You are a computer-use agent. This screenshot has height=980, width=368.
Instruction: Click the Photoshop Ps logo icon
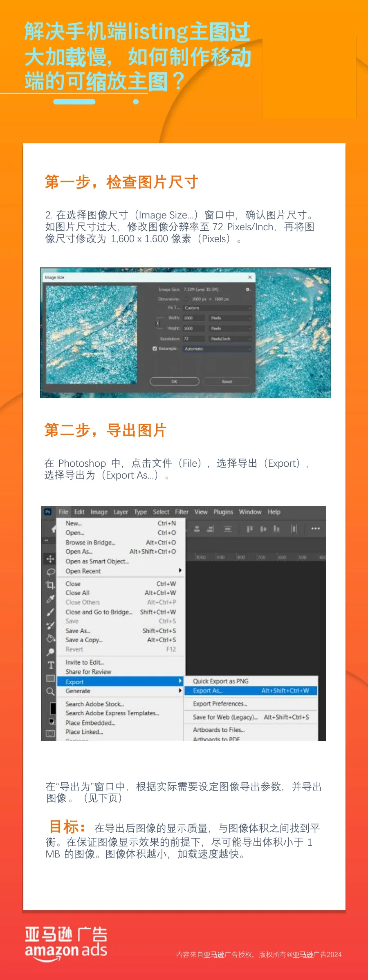tap(48, 512)
